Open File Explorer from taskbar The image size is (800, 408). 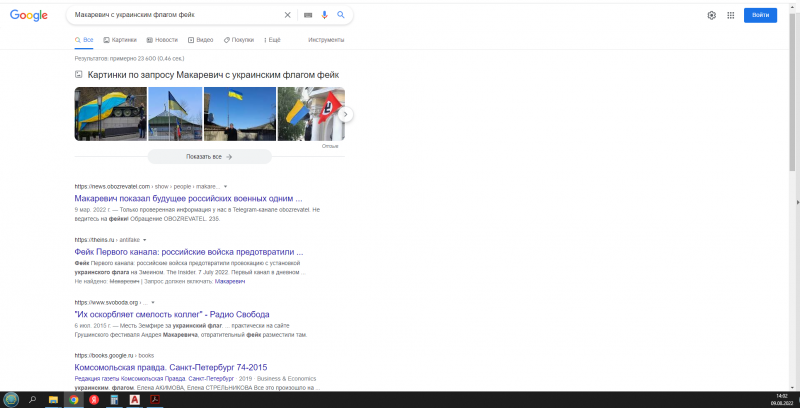click(53, 400)
